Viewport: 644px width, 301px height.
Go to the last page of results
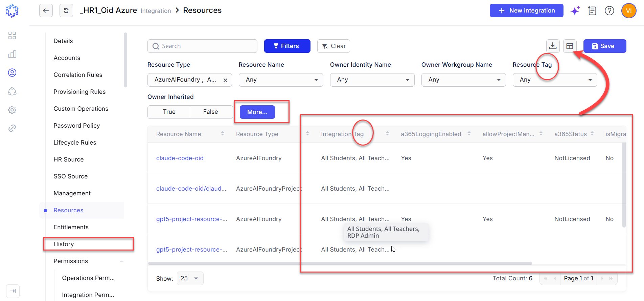(x=611, y=278)
